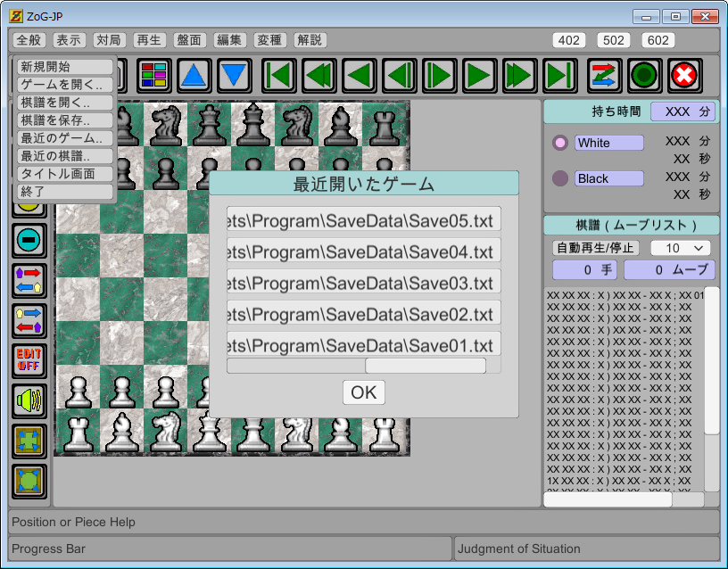Select the White player radio circle
This screenshot has height=569, width=728.
(560, 143)
